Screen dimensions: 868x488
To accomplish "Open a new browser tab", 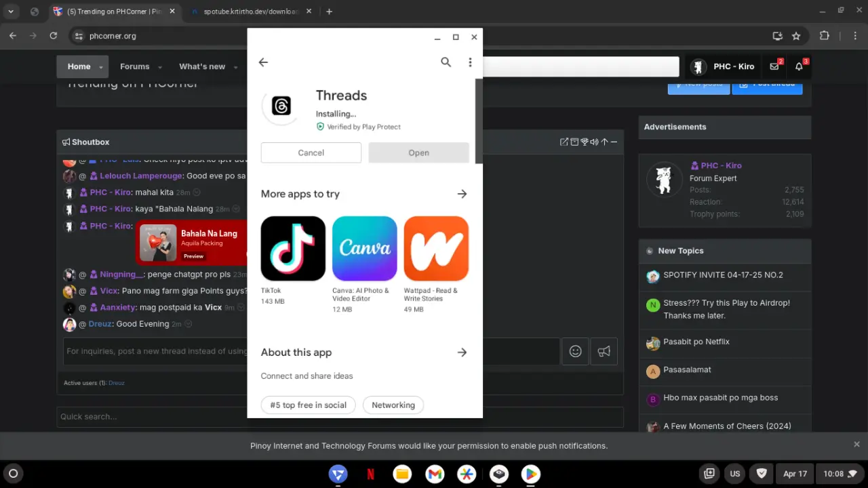I will [330, 12].
